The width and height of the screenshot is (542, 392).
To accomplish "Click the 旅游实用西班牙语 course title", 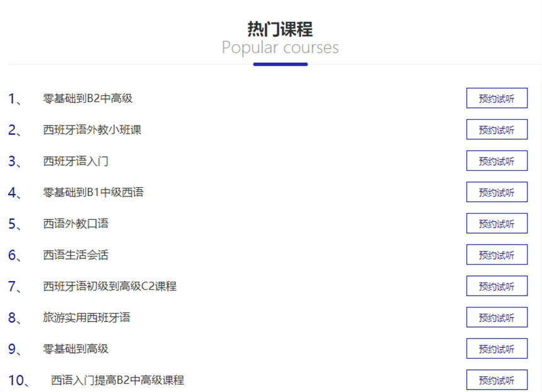I will click(x=86, y=318).
